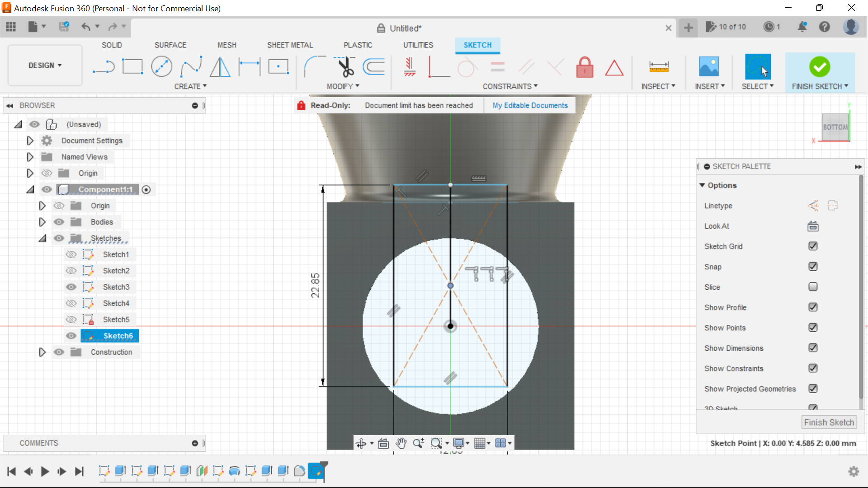The image size is (868, 488).
Task: Select the Line tool in sketch toolbar
Action: click(x=101, y=66)
